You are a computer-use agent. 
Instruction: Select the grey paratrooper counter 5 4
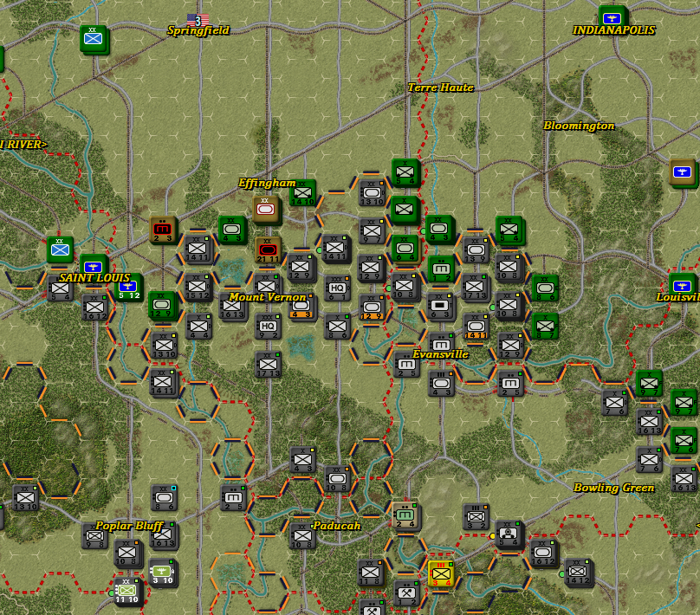click(x=508, y=534)
